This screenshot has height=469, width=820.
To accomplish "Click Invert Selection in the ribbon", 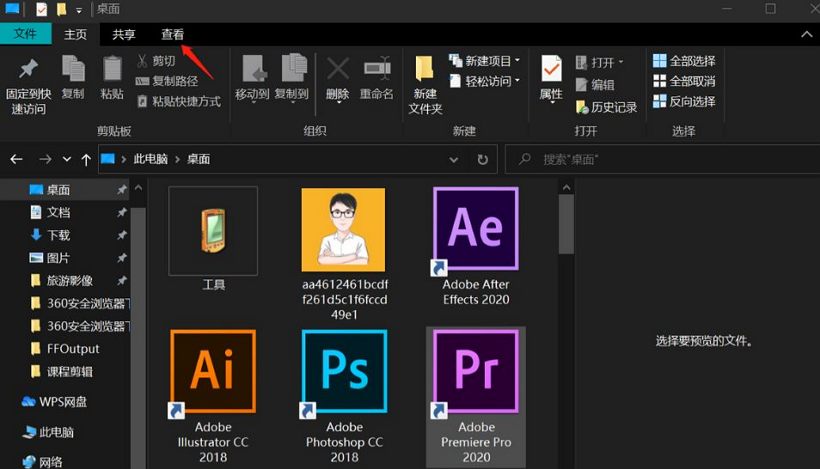I will [684, 101].
